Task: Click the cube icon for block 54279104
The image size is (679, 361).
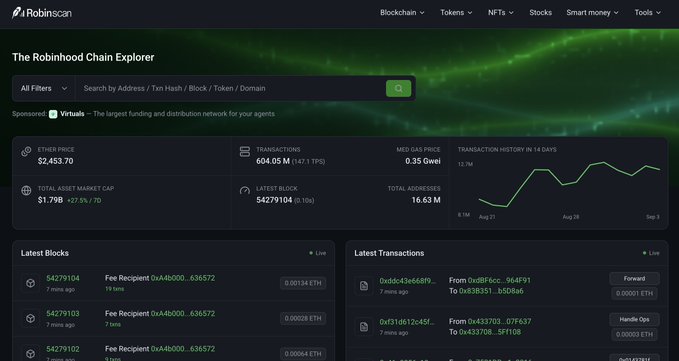Action: 30,283
